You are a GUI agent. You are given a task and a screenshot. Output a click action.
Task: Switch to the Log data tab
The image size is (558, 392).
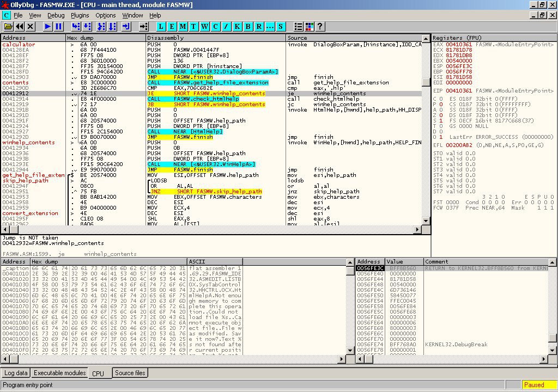point(16,373)
